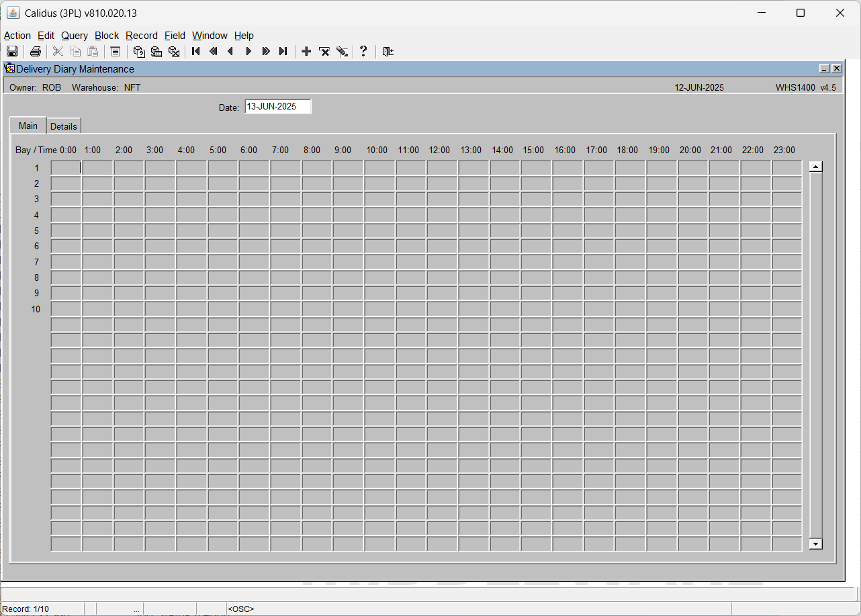The width and height of the screenshot is (861, 616).
Task: Click the Bay / Time header label
Action: pos(36,150)
